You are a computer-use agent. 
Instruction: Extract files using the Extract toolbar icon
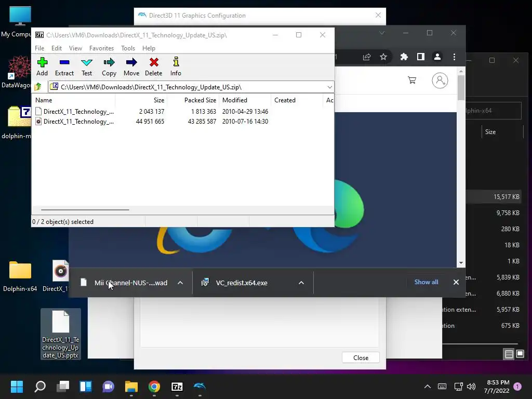coord(64,66)
